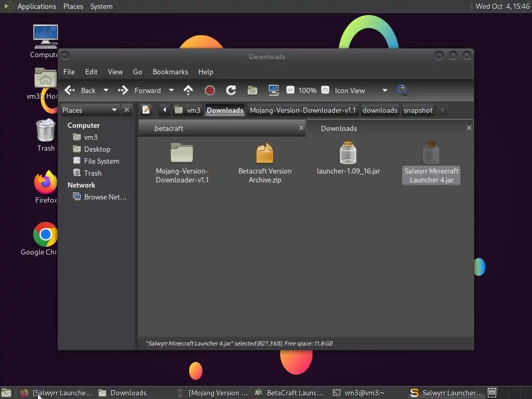Click the 100% zoom level label
Screen dimensions: 532x399
pyautogui.click(x=308, y=90)
